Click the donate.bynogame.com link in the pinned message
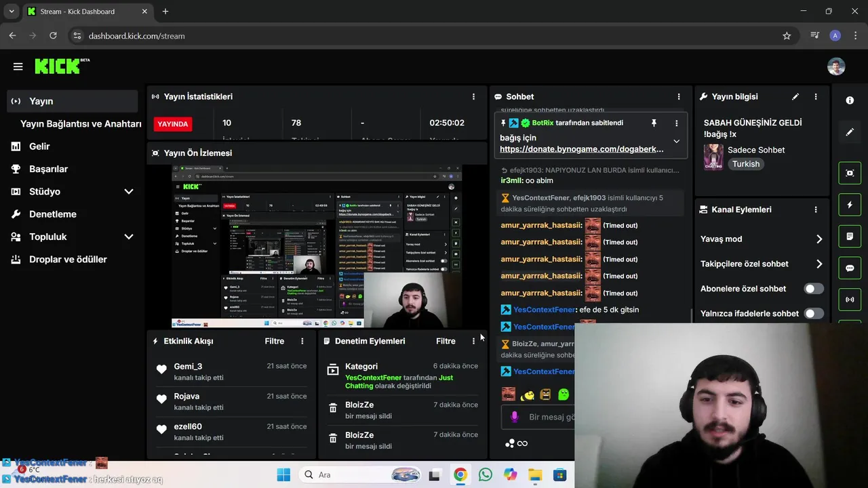The image size is (868, 488). point(582,149)
